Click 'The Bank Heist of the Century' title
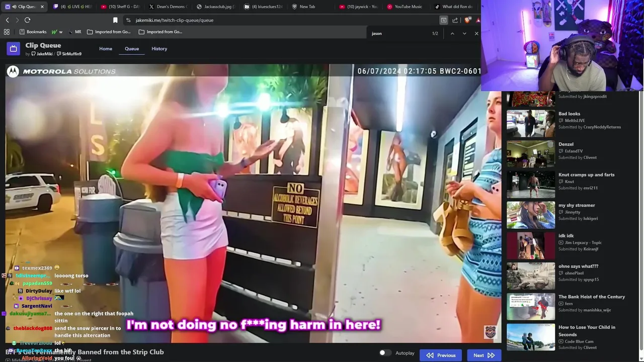 coord(592,297)
